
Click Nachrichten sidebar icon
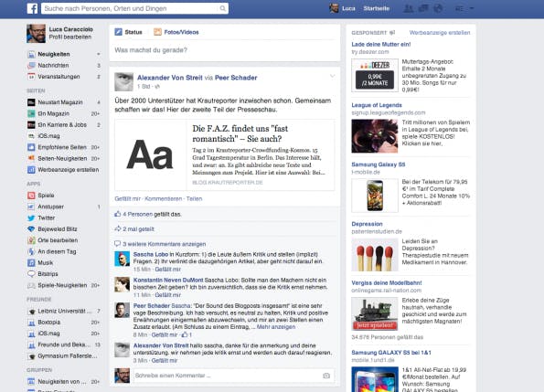[31, 65]
